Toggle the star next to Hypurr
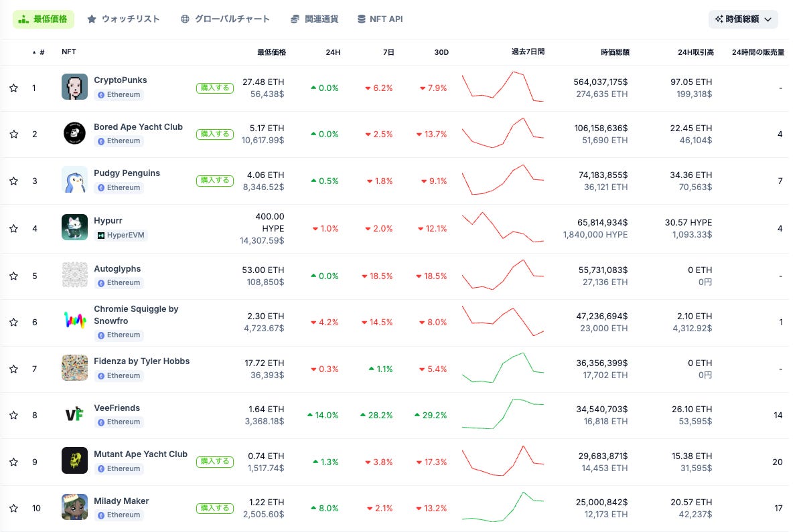 point(13,228)
